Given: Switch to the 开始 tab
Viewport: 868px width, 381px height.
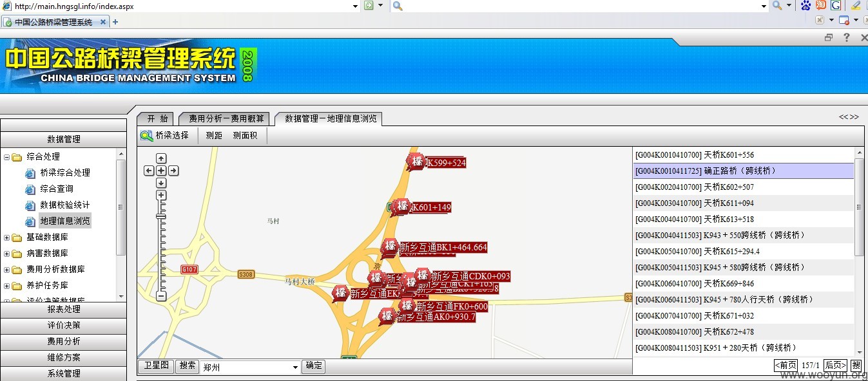Looking at the screenshot, I should [x=157, y=118].
